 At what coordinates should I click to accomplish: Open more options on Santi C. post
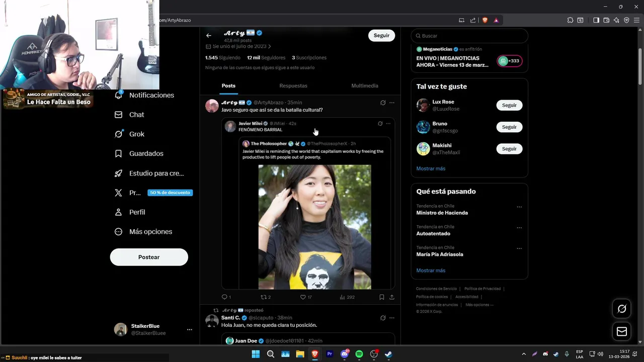(392, 318)
